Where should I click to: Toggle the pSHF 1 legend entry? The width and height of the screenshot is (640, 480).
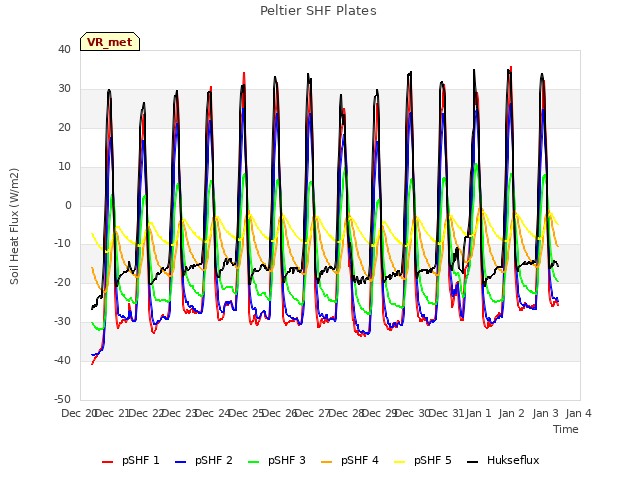tap(131, 460)
